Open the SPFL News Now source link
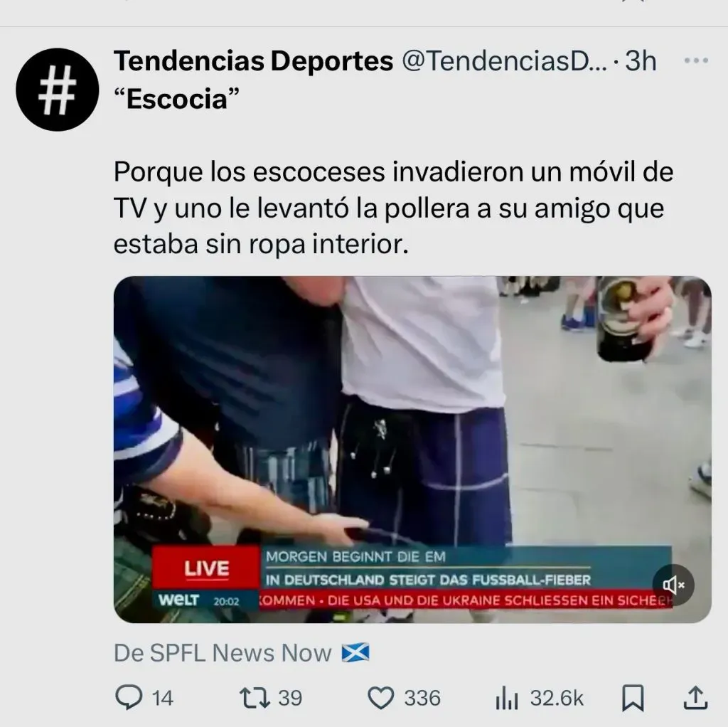728x727 pixels. (x=242, y=653)
